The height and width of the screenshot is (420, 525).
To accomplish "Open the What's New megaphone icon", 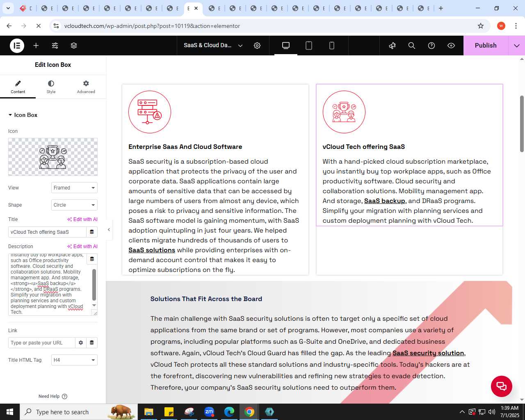I will click(393, 46).
